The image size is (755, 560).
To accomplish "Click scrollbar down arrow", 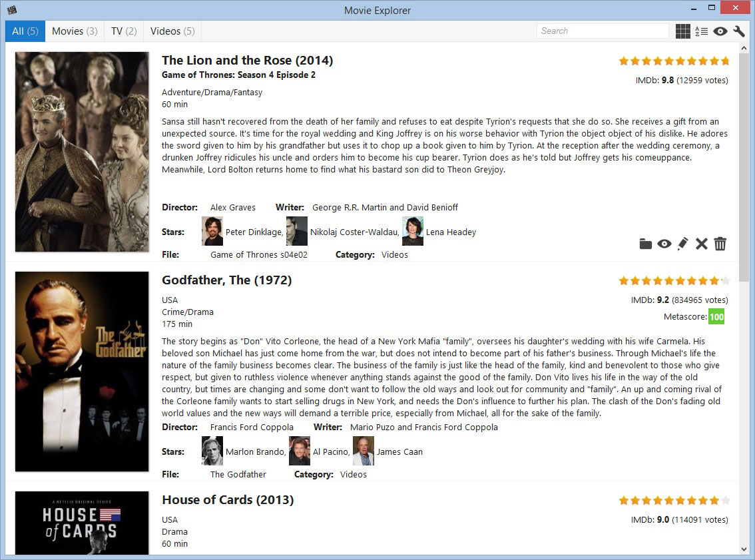I will 744,549.
